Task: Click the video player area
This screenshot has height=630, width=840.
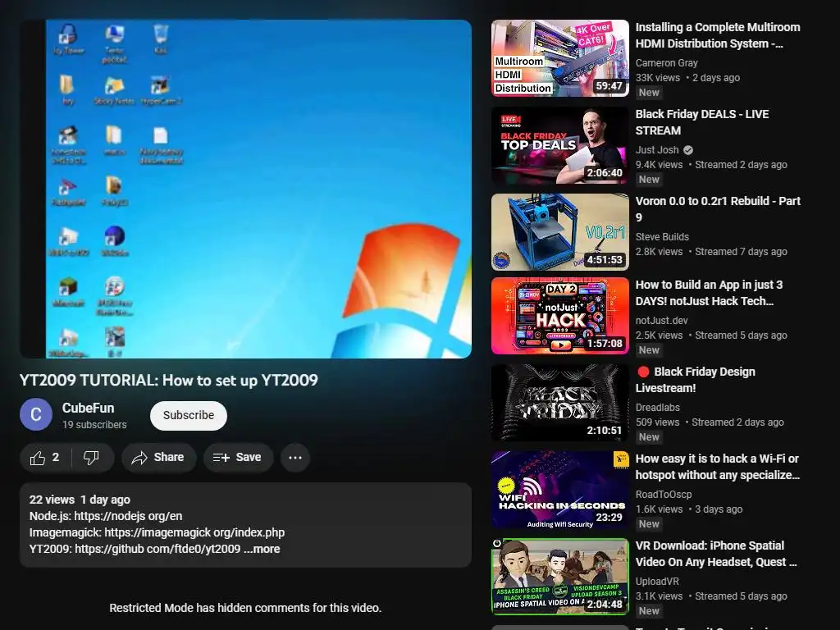Action: [245, 189]
